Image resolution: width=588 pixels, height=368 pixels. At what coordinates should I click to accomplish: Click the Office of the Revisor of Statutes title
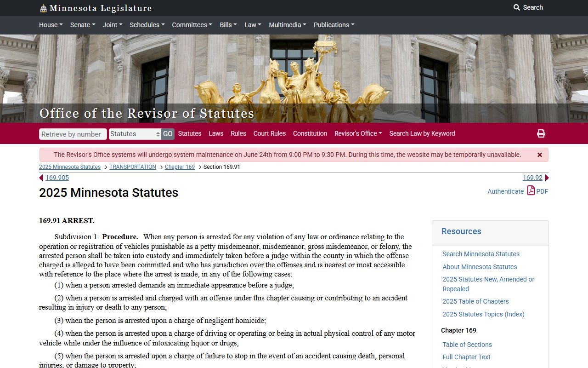point(147,113)
